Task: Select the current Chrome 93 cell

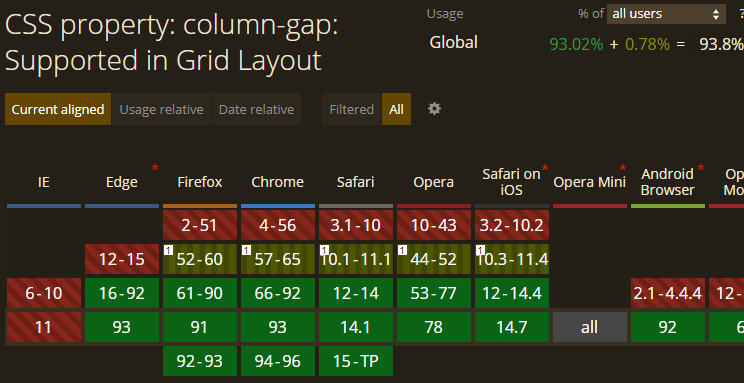Action: 278,327
